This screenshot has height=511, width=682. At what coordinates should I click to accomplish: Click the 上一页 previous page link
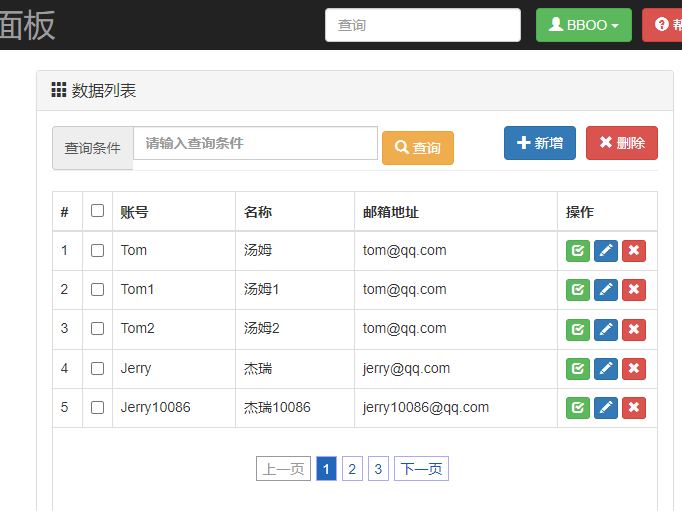(283, 469)
